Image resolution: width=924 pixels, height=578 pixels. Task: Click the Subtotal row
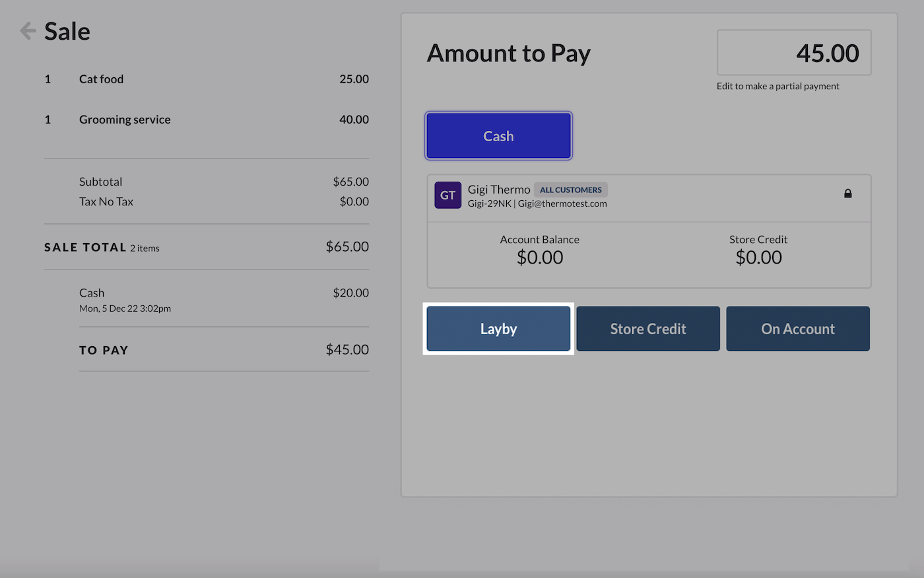point(223,182)
